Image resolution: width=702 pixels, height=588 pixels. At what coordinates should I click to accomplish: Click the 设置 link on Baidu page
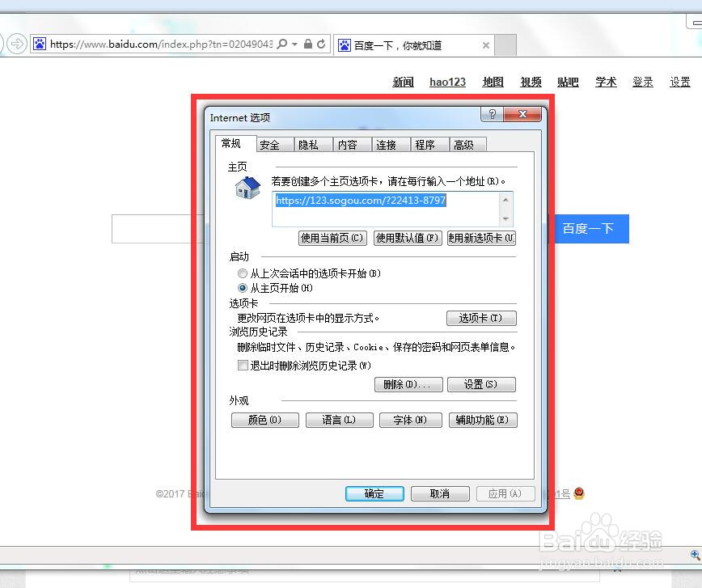pyautogui.click(x=680, y=82)
